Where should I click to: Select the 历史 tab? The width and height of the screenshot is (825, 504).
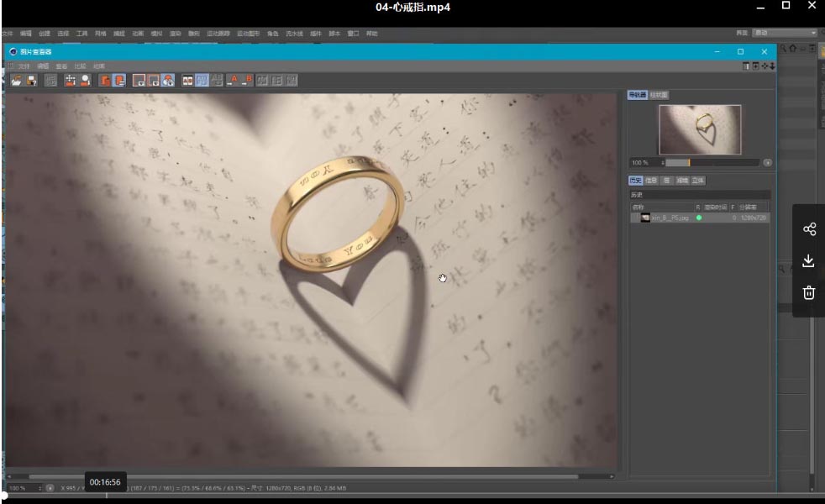point(636,181)
